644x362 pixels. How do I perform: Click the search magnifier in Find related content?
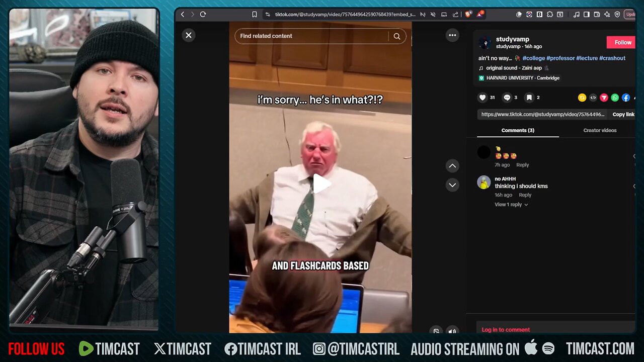(397, 36)
